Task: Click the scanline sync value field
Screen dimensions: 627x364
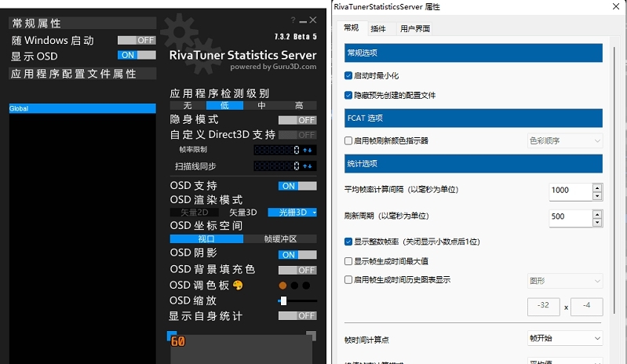Action: click(277, 166)
